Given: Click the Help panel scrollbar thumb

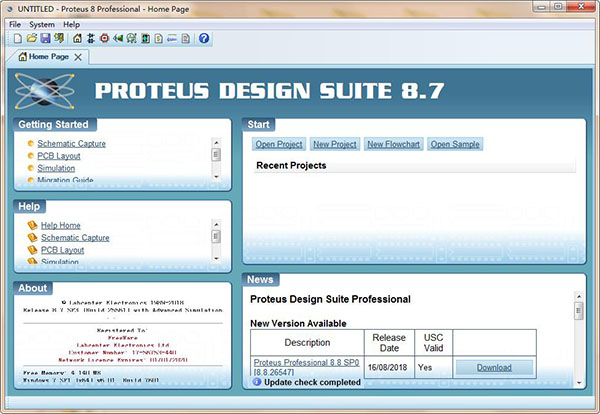Looking at the screenshot, I should coord(216,236).
